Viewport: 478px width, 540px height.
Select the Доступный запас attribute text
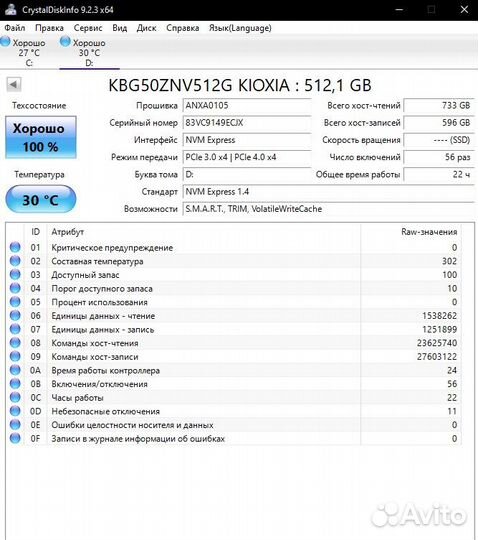point(85,275)
